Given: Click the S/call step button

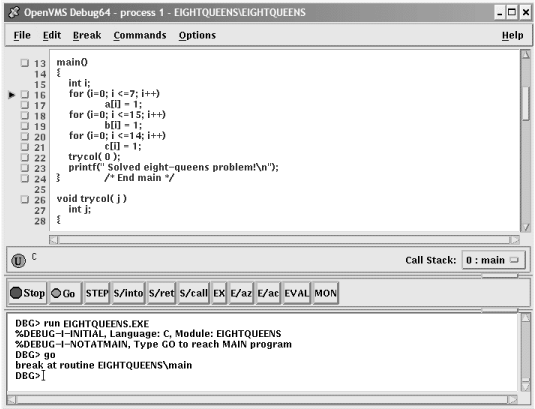Looking at the screenshot, I should pos(193,293).
